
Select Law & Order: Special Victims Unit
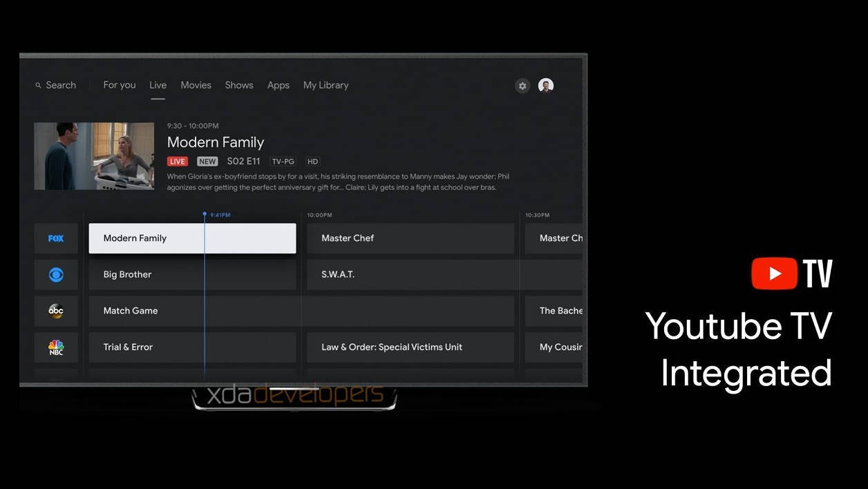[411, 347]
